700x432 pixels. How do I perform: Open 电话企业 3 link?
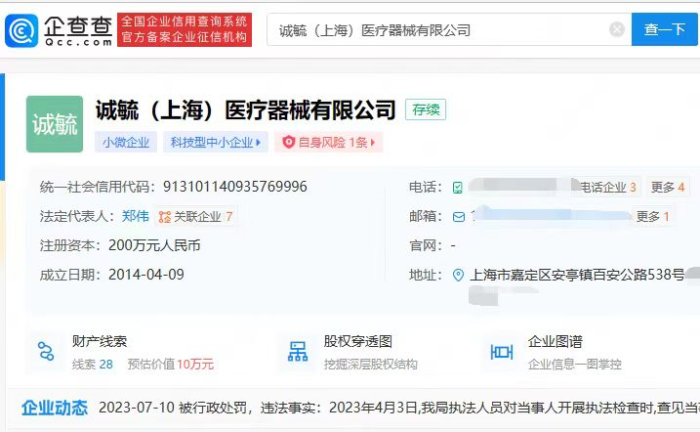click(x=608, y=187)
